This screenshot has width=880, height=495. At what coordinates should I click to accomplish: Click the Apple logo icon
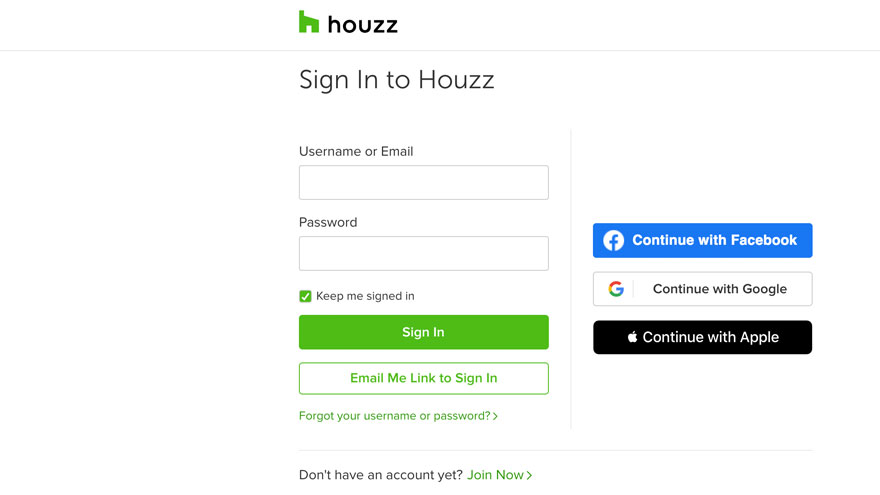point(632,337)
